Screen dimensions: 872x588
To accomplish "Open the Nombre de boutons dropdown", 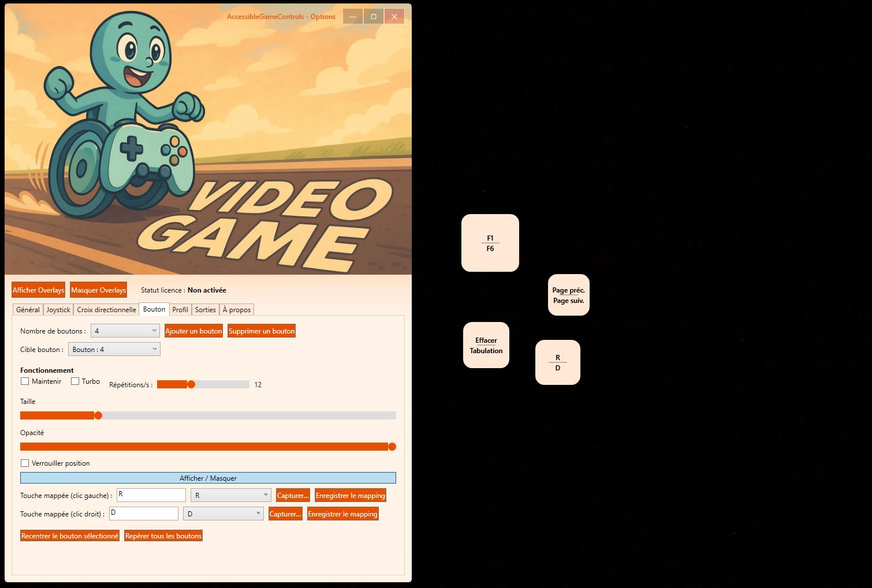I will click(x=125, y=331).
